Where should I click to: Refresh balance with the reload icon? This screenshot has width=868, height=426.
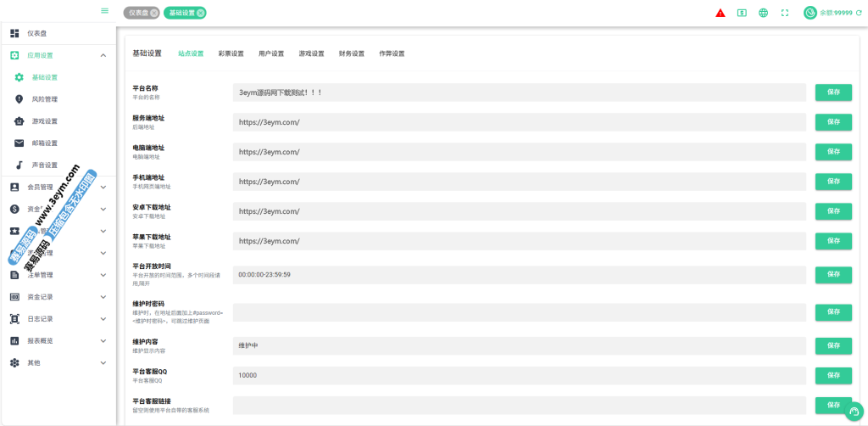[859, 13]
